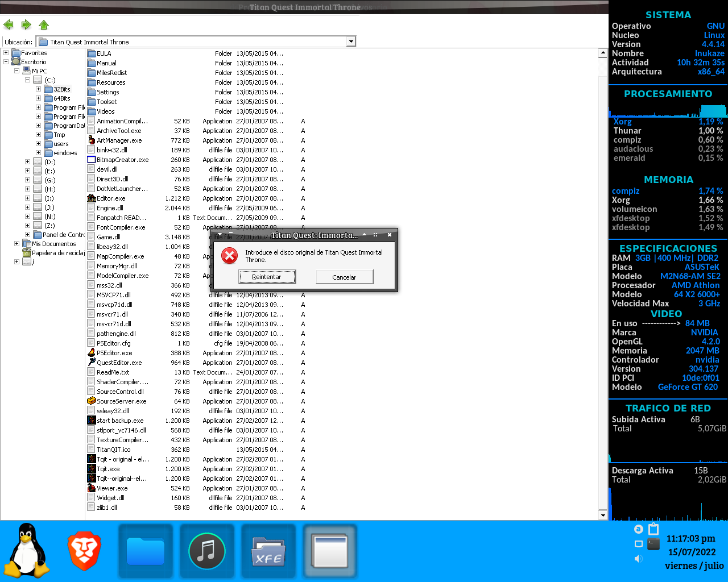The width and height of the screenshot is (728, 582).
Task: Select the ReadMe.txt file
Action: point(113,372)
